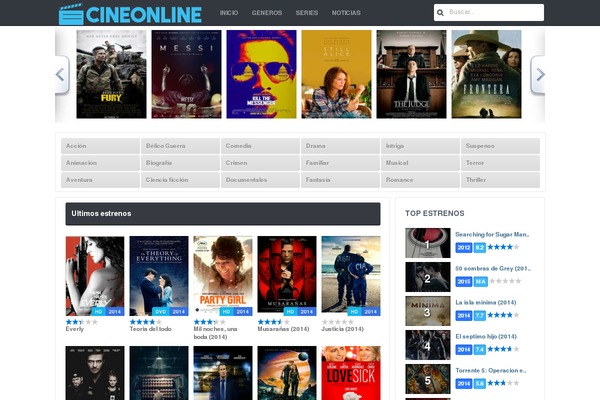Viewport: 600px width, 400px height.
Task: Click top estrenos thumbnail number 2
Action: pyautogui.click(x=428, y=277)
